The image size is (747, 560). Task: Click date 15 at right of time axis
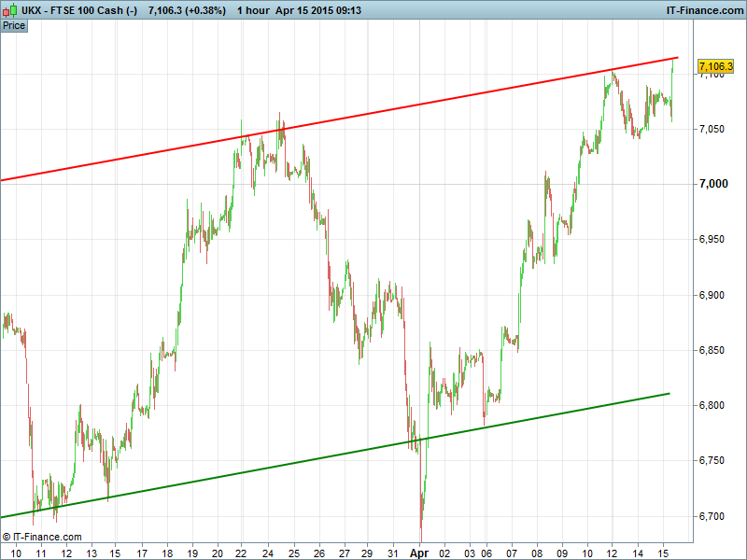[664, 552]
